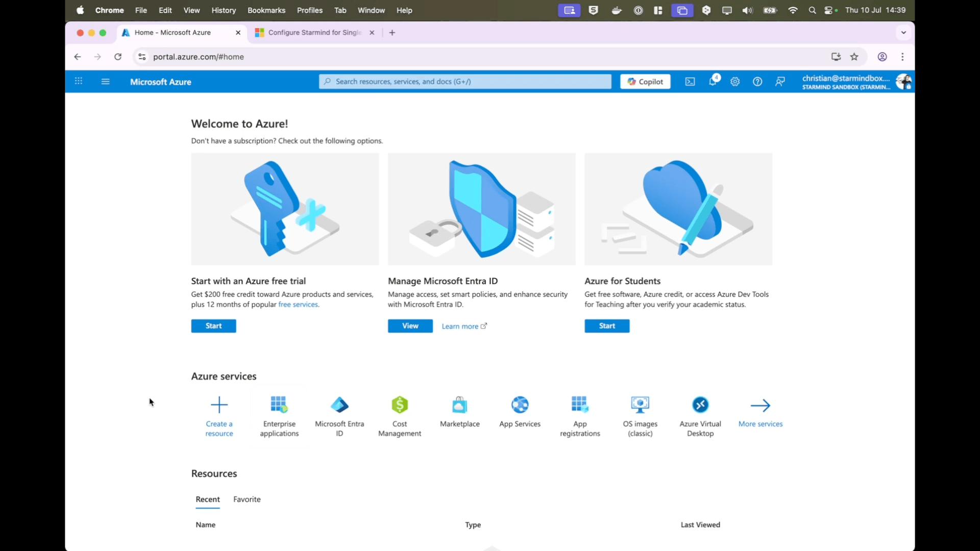Open Cloud Shell from the header
Viewport: 980px width, 551px height.
click(690, 82)
